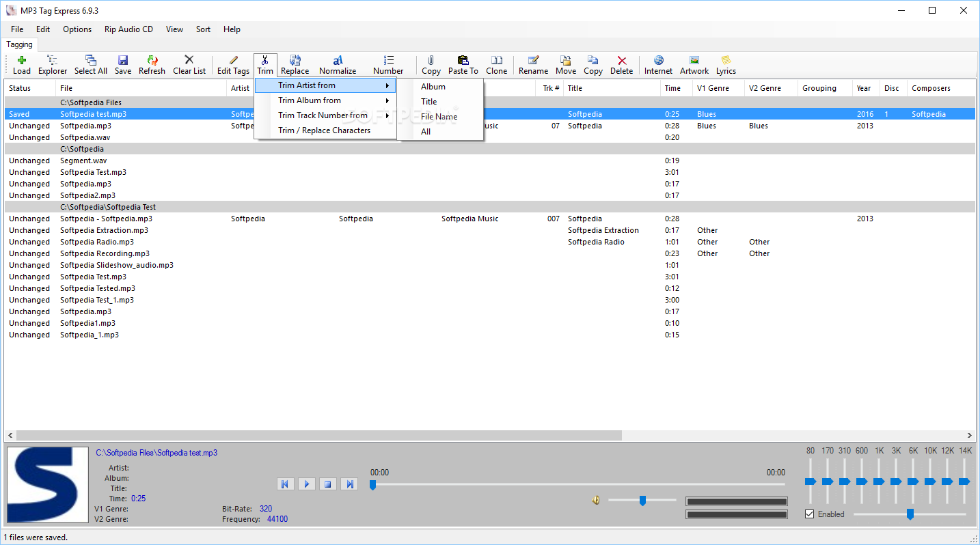Click the playback position slider handle
980x545 pixels.
tap(372, 485)
